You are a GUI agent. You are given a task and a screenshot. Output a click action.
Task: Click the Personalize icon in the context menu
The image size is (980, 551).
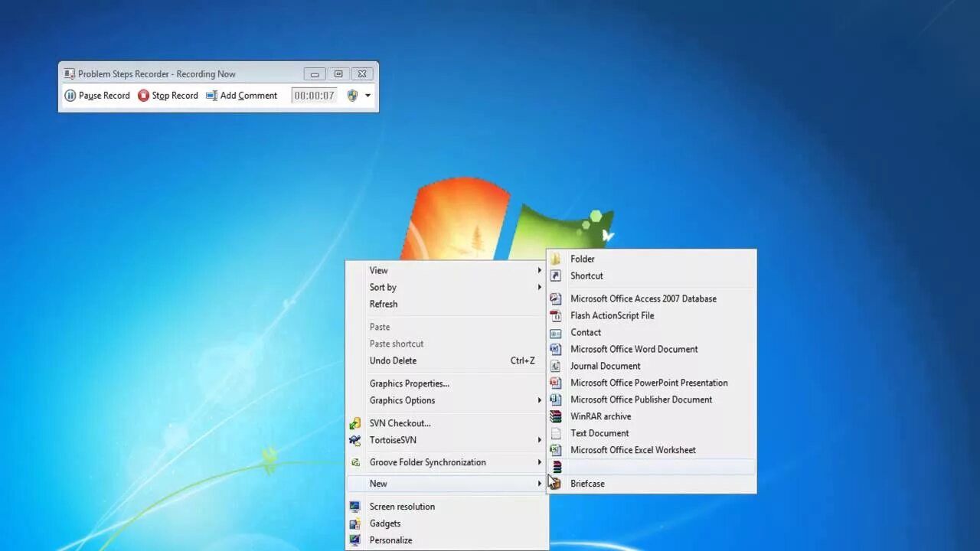click(x=355, y=540)
